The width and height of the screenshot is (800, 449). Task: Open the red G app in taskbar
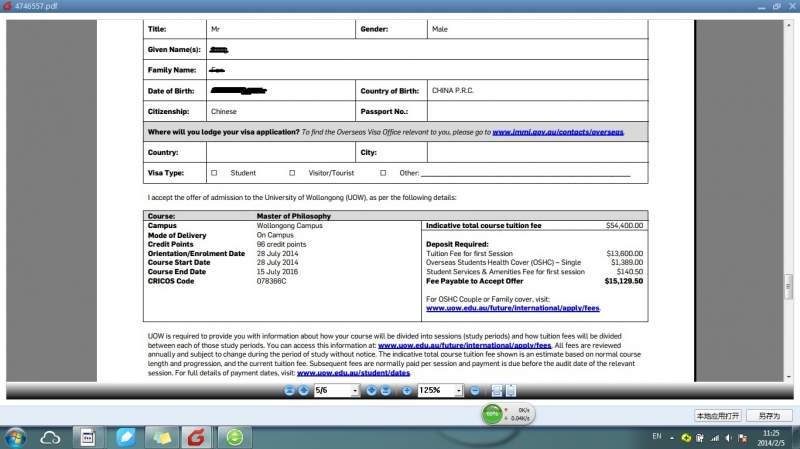(x=196, y=437)
